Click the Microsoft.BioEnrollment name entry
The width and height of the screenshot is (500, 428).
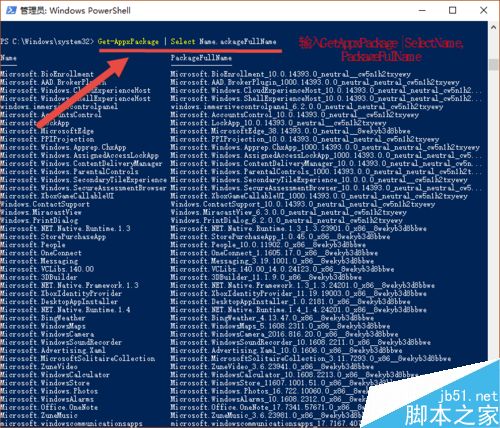(x=47, y=74)
